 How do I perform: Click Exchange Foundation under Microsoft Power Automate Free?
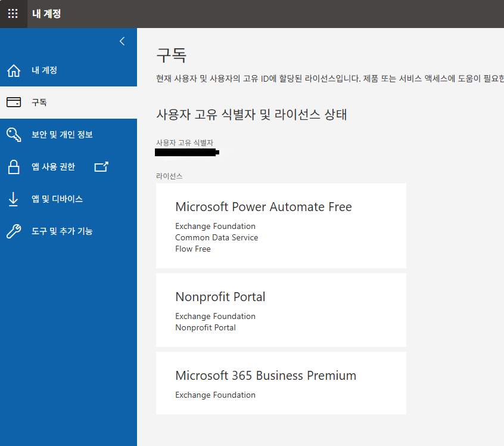point(215,226)
